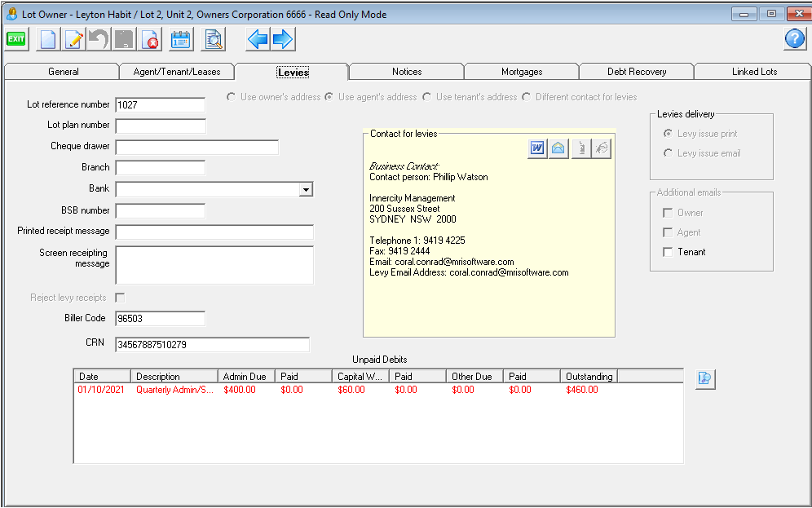Open the Debt Recovery tab
Image resolution: width=812 pixels, height=508 pixels.
click(637, 72)
